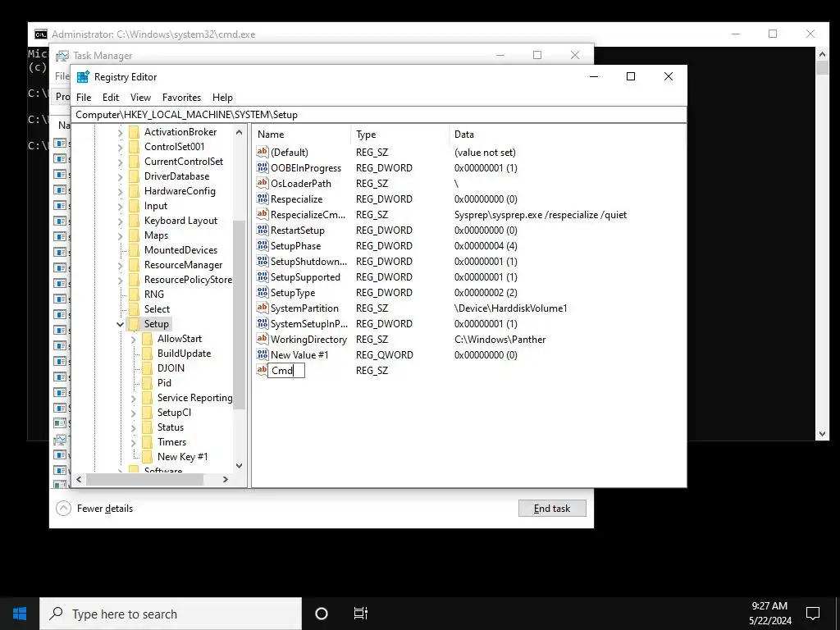The image size is (840, 630).
Task: Open the Help menu
Action: (222, 98)
